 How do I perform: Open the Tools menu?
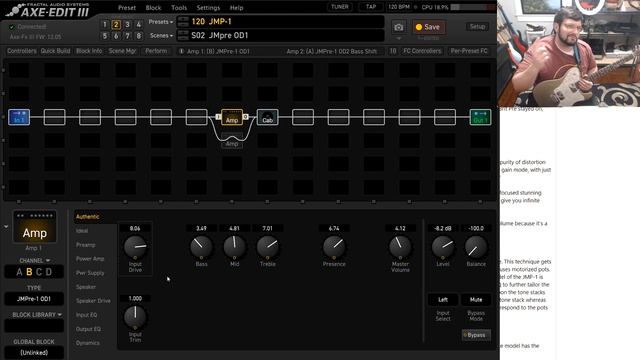click(179, 8)
